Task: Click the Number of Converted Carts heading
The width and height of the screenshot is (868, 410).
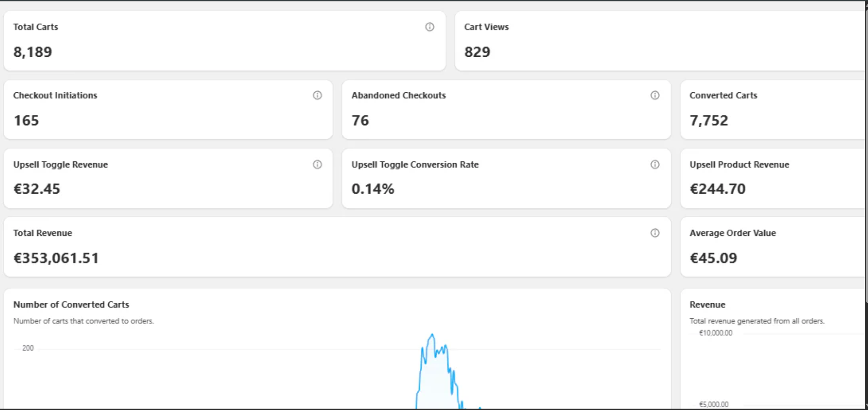Action: click(x=71, y=305)
